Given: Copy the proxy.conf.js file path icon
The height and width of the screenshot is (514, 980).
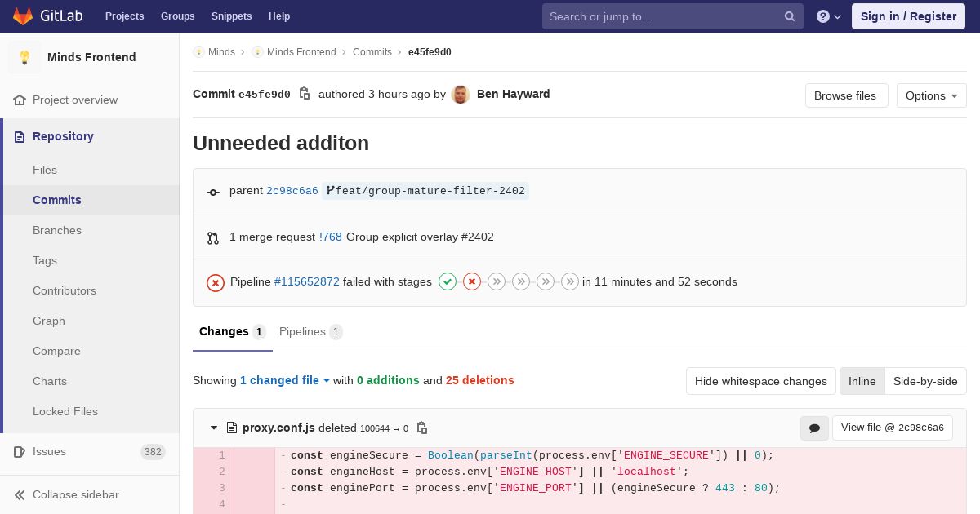Looking at the screenshot, I should click(422, 428).
